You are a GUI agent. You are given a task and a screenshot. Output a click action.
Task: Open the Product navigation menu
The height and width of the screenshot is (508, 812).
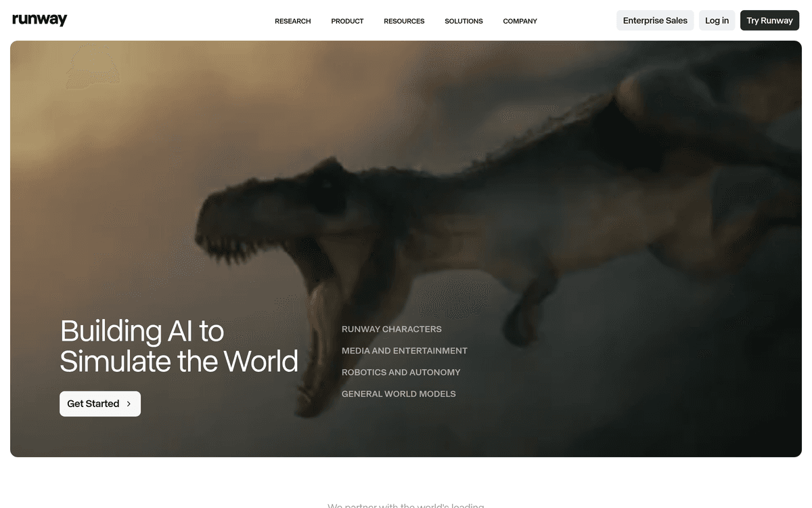(347, 21)
